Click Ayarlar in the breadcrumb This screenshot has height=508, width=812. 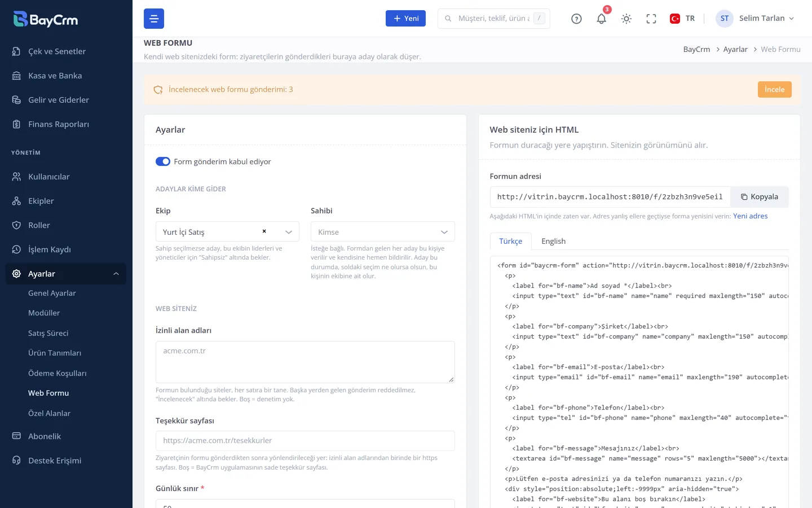[735, 49]
